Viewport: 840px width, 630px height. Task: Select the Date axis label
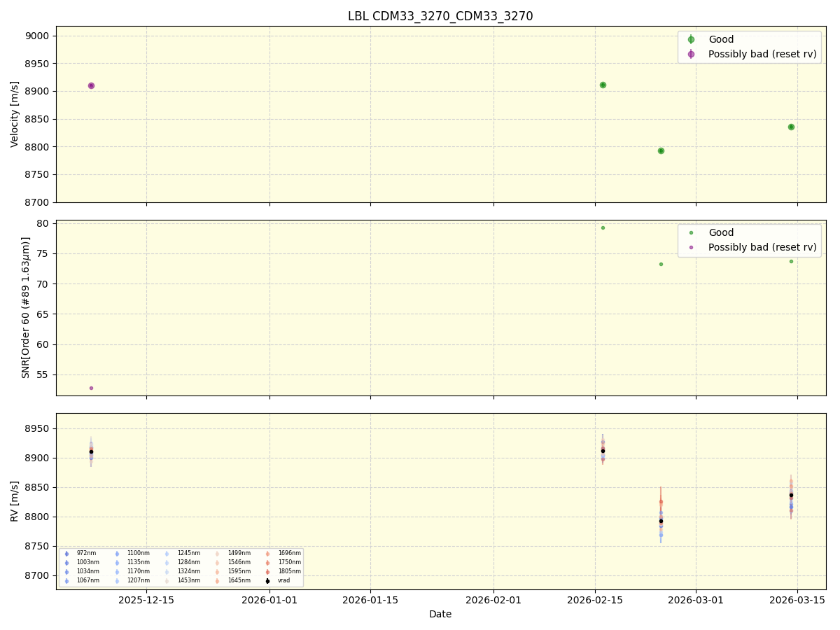[x=440, y=614]
